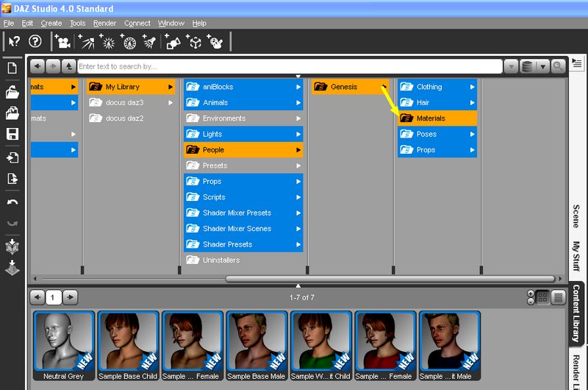Screen dimensions: 588x390
Task: Expand the docus daz3 folder arrow
Action: pyautogui.click(x=171, y=102)
